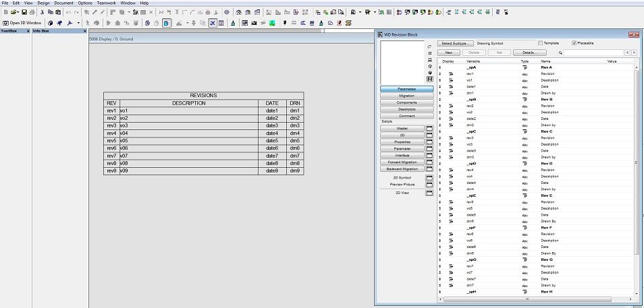Toggle the display flag for variable dm1
Image resolution: width=644 pixels, height=308 pixels.
point(451,93)
